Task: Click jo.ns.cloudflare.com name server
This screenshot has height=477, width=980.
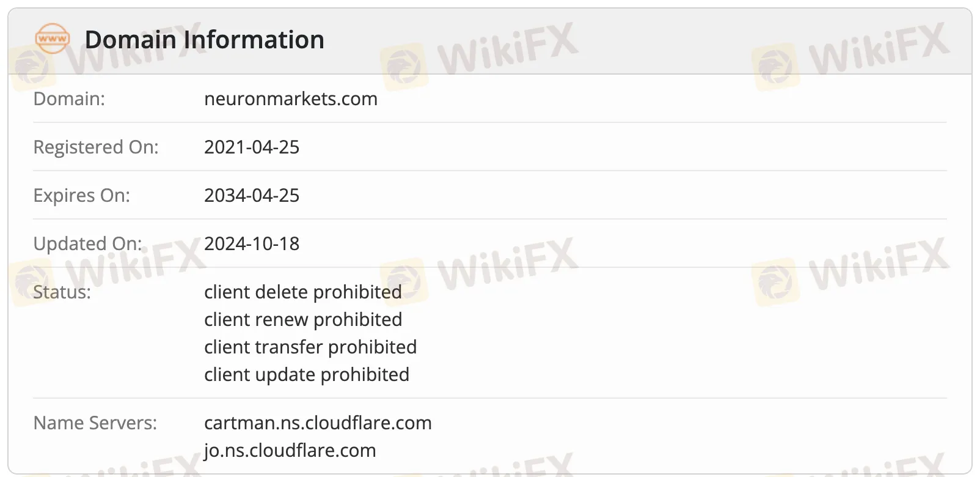Action: click(x=290, y=450)
